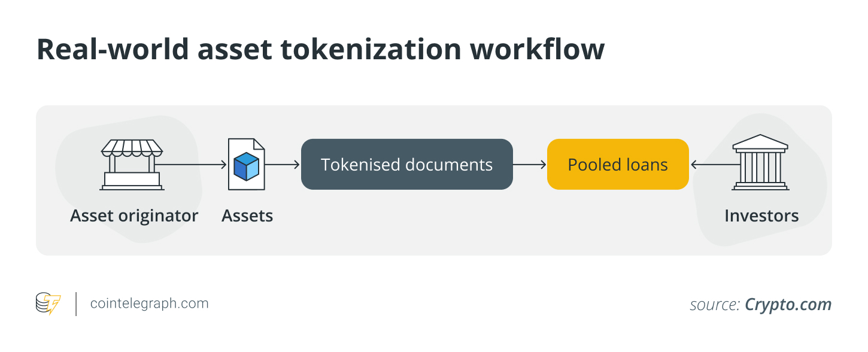This screenshot has width=868, height=352.
Task: Open the Crypto.com source link
Action: point(788,305)
